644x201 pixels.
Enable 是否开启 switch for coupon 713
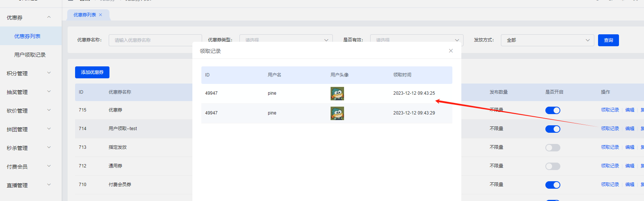[552, 148]
